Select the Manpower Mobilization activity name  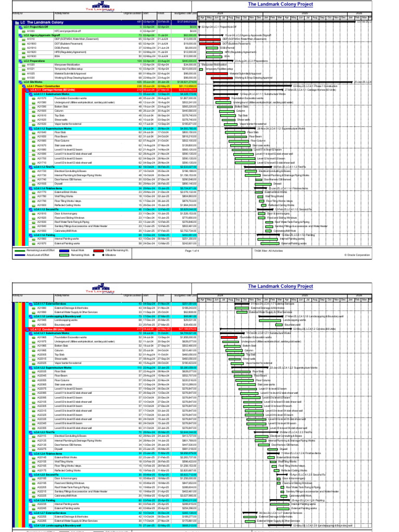pos(67,65)
